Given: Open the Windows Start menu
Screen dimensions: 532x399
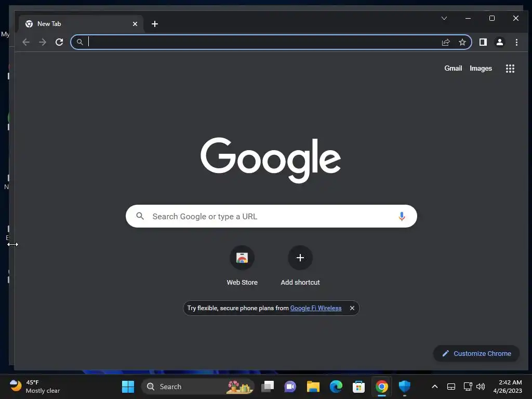Looking at the screenshot, I should click(x=128, y=387).
